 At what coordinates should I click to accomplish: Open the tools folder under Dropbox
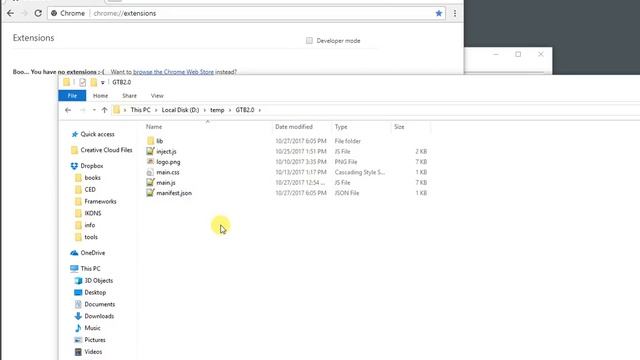pyautogui.click(x=91, y=237)
